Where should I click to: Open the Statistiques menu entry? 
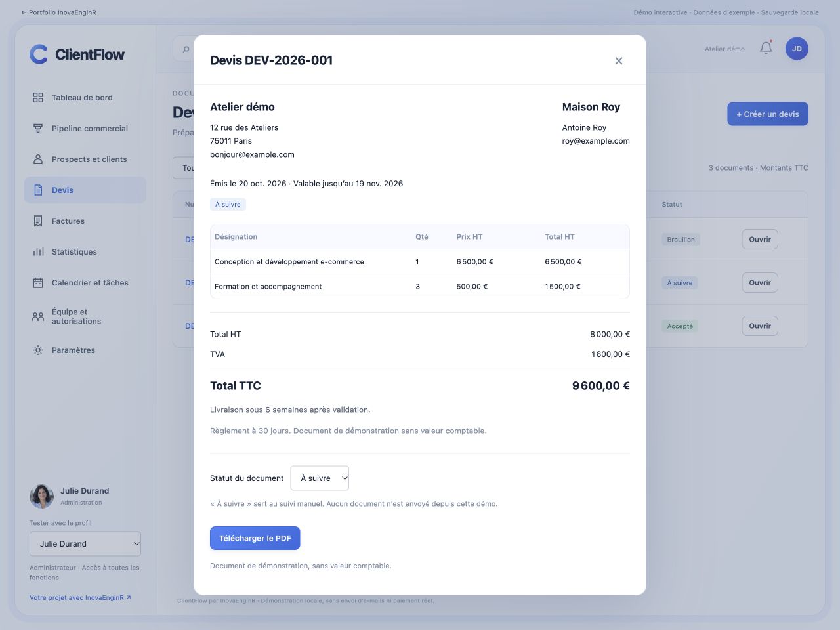tap(85, 252)
